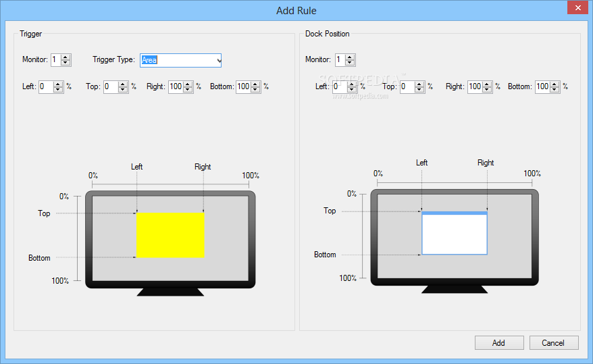593x364 pixels.
Task: Increase the Dock Position Left percentage
Action: pos(352,84)
